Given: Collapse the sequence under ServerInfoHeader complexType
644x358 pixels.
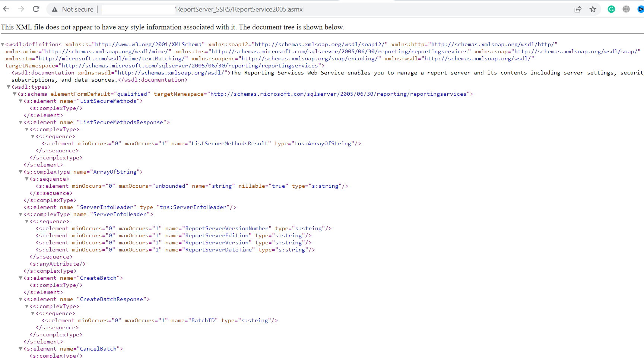Looking at the screenshot, I should pyautogui.click(x=27, y=221).
